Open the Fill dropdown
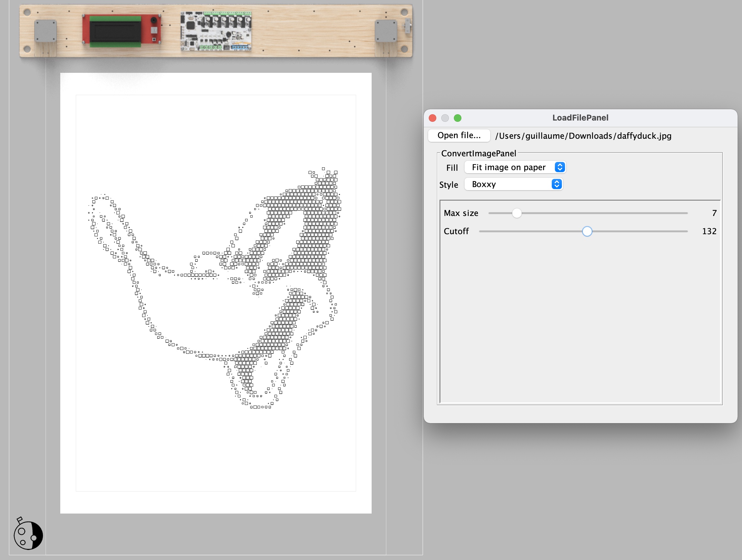 [x=515, y=167]
